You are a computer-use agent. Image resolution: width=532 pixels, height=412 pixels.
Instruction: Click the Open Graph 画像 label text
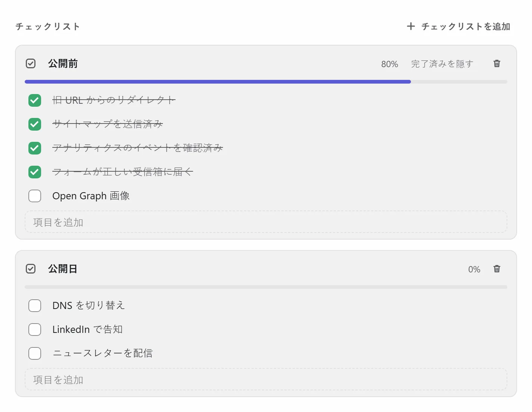click(x=91, y=196)
